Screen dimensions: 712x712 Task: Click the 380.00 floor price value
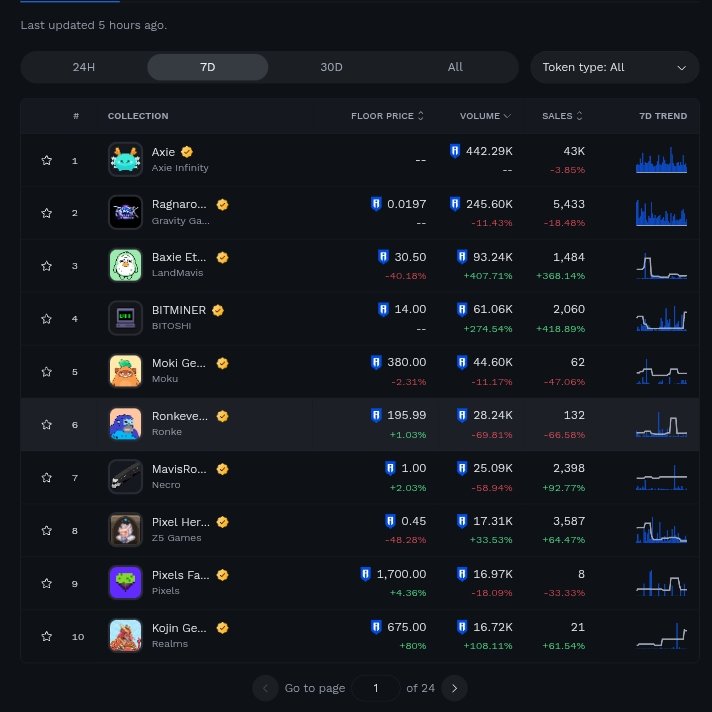coord(406,362)
